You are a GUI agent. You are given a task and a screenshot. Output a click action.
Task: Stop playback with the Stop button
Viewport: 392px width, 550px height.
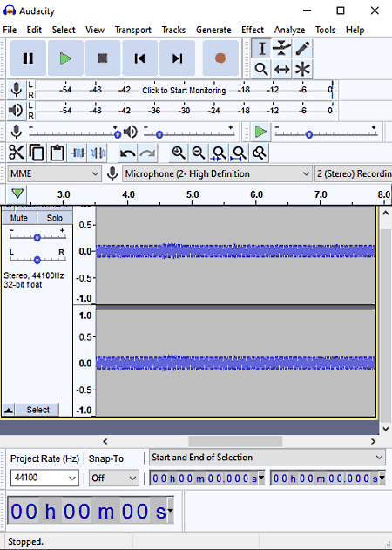pyautogui.click(x=103, y=58)
